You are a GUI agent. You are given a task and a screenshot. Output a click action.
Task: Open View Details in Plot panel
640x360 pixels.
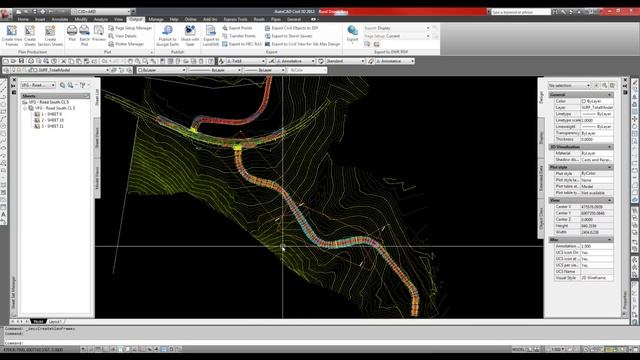(122, 36)
